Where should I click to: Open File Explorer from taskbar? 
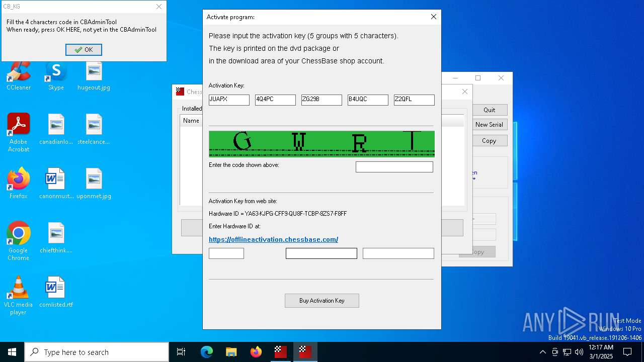(x=231, y=352)
